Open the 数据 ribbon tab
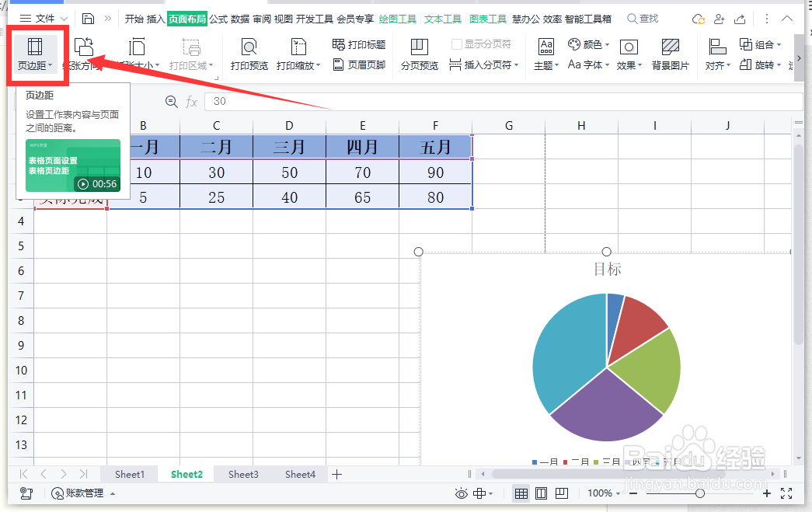 pos(240,19)
